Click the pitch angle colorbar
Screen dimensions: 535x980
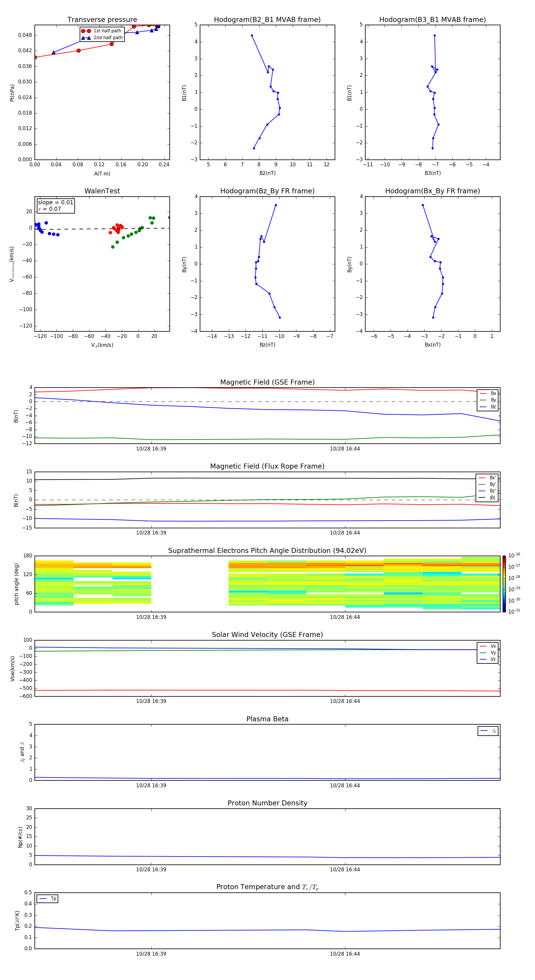click(504, 584)
